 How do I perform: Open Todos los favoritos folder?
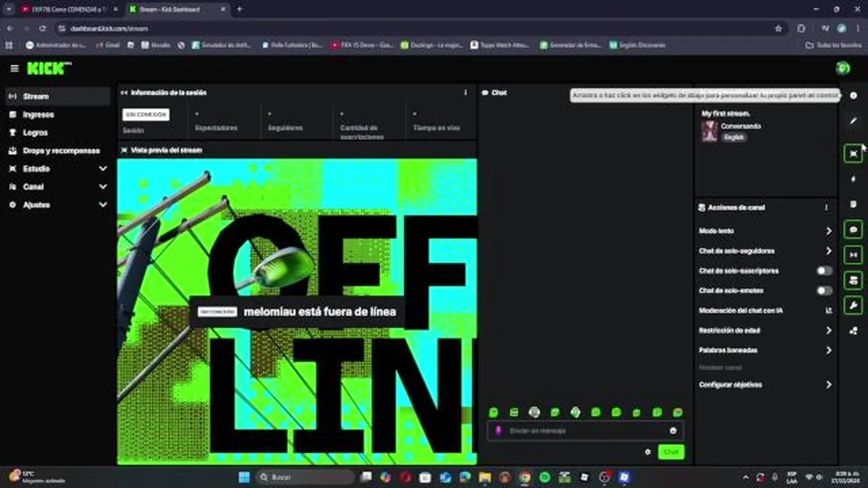click(834, 45)
